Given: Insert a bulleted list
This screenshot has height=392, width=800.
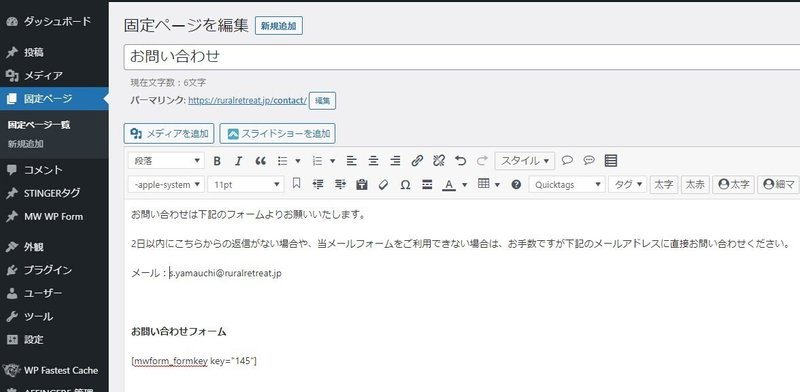Looking at the screenshot, I should (x=283, y=161).
